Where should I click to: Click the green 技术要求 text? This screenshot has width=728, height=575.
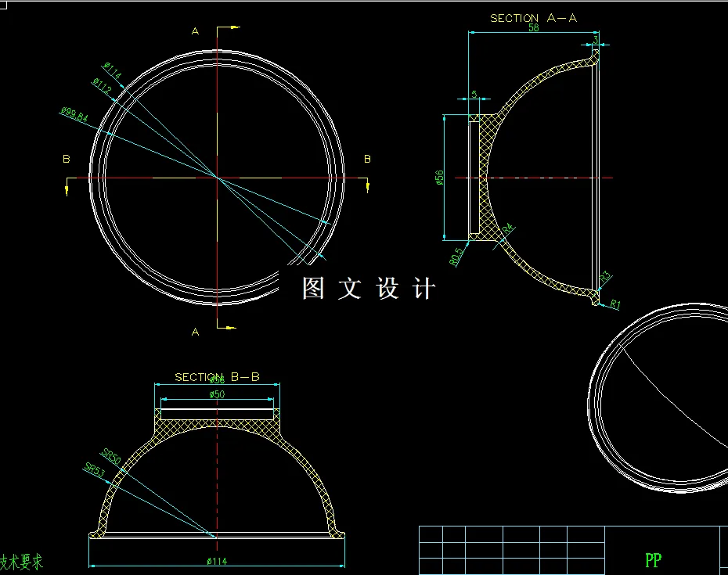pos(21,562)
